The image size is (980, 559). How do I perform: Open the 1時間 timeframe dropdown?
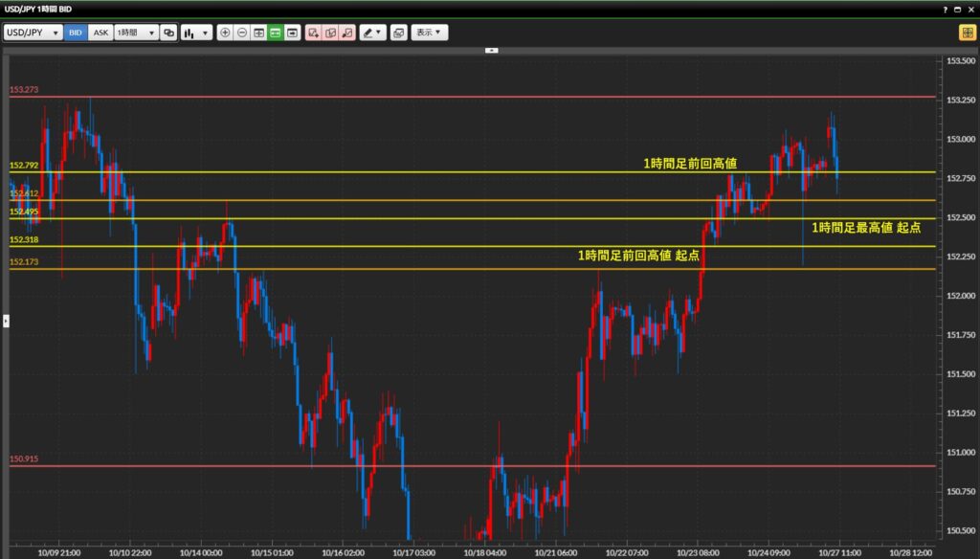click(x=135, y=33)
